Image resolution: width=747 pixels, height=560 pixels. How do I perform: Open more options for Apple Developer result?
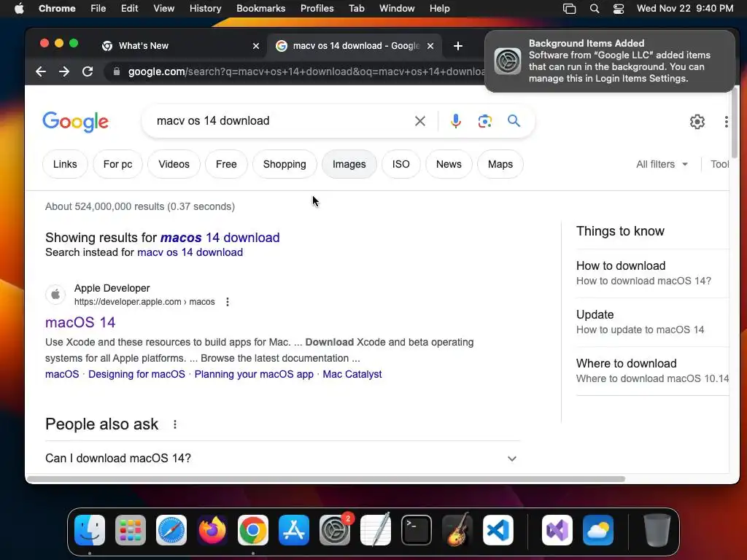(x=228, y=302)
